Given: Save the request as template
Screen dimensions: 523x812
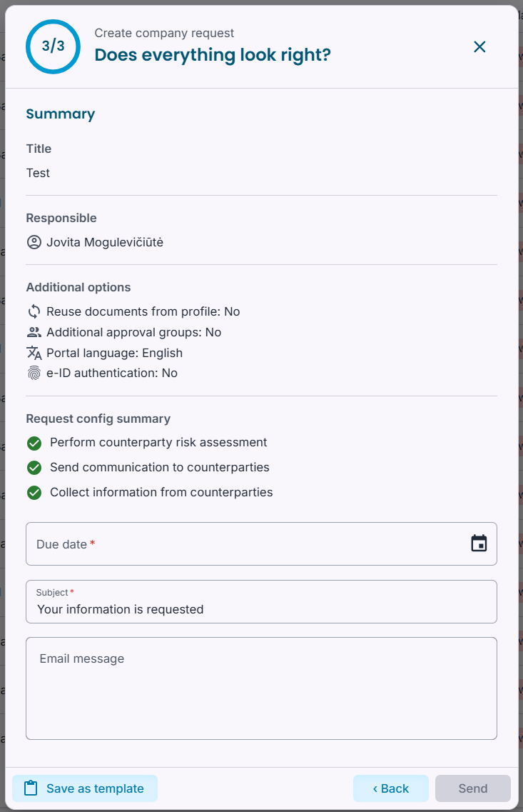Looking at the screenshot, I should tap(85, 788).
